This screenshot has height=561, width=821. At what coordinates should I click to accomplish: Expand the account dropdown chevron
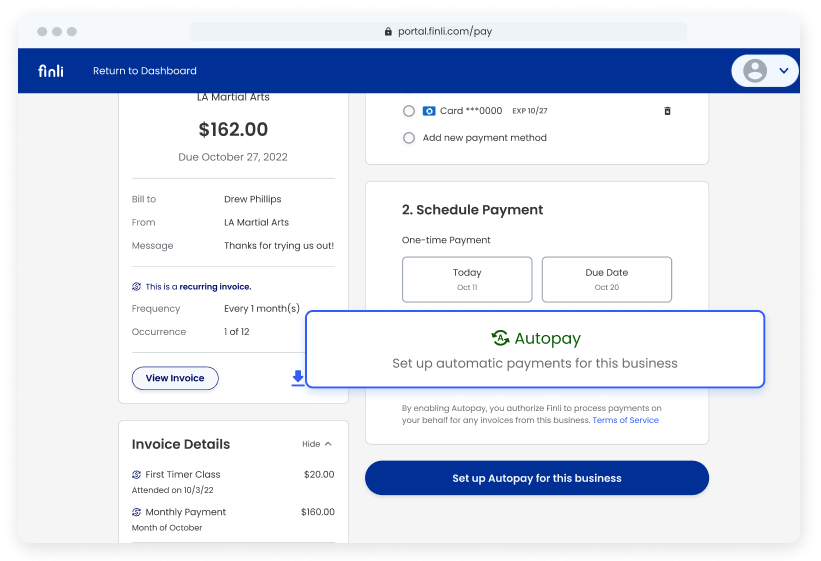tap(783, 71)
